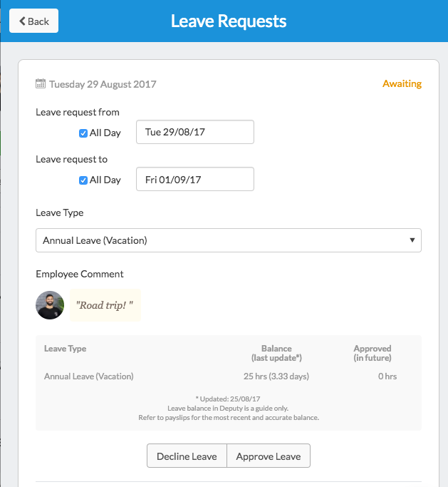Click the calendar icon beside the date
Viewport: 448px width, 487px height.
[41, 84]
